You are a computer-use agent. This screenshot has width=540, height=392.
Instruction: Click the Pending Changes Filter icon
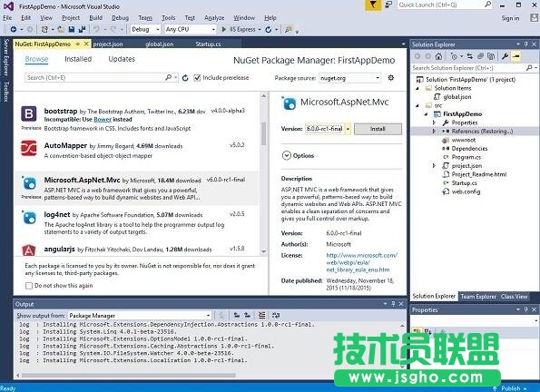pyautogui.click(x=454, y=55)
